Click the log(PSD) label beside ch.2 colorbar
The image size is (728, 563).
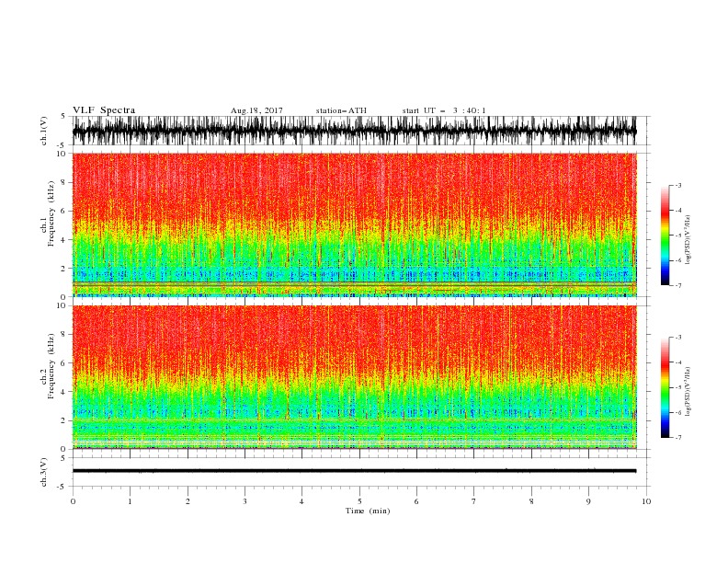(688, 392)
